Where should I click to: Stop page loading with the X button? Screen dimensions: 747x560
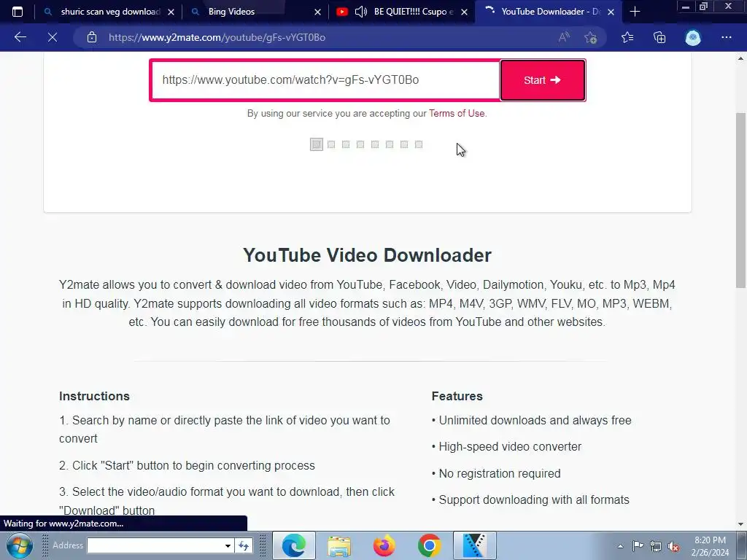(53, 37)
